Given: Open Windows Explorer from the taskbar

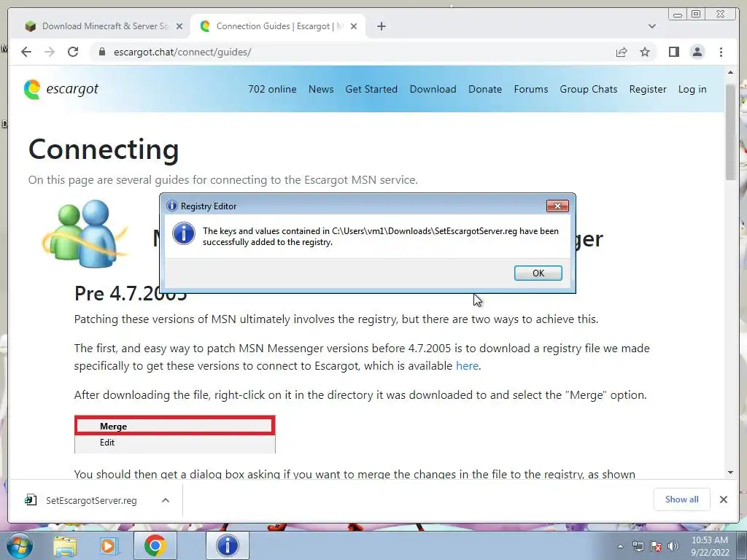Looking at the screenshot, I should [65, 546].
